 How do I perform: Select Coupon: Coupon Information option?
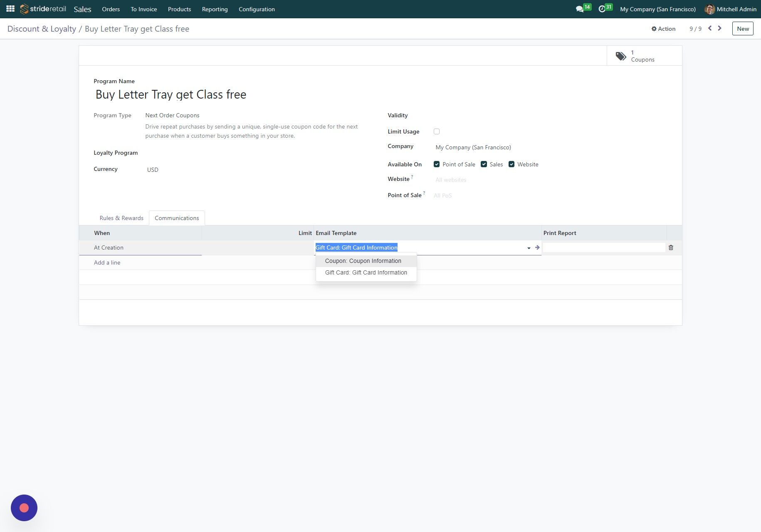(x=366, y=261)
